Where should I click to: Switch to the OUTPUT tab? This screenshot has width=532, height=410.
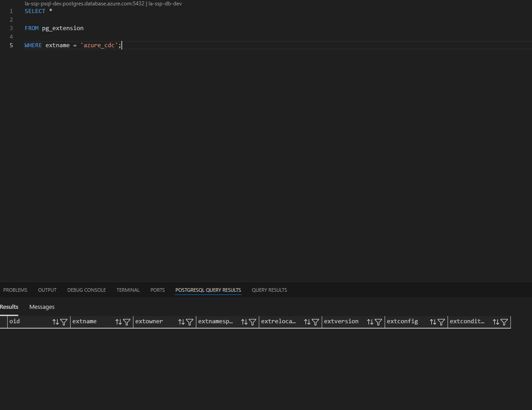pos(47,290)
